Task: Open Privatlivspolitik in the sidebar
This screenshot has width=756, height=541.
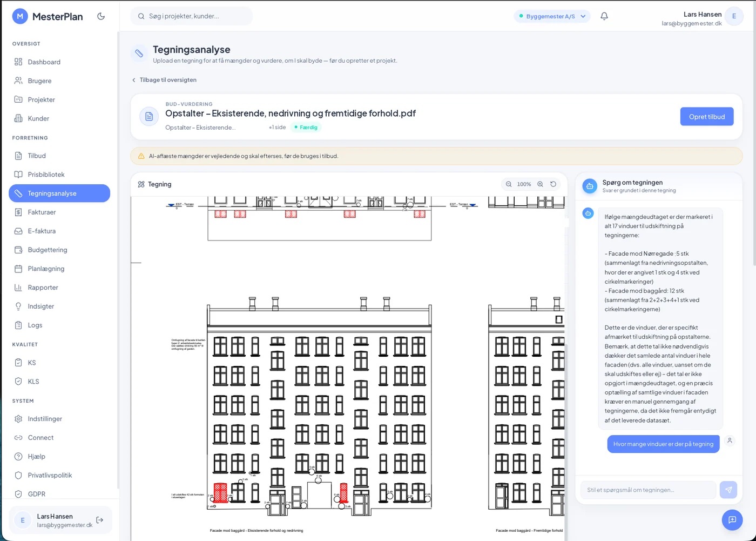Action: [x=59, y=476]
